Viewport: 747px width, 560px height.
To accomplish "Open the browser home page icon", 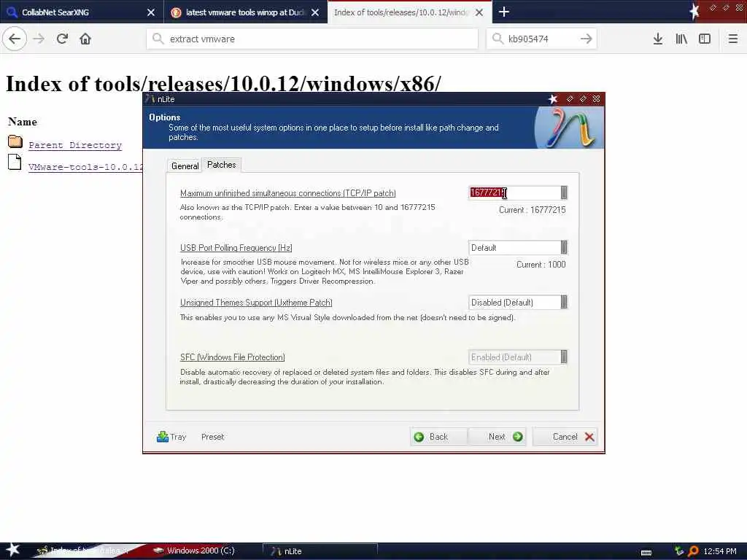I will (85, 39).
